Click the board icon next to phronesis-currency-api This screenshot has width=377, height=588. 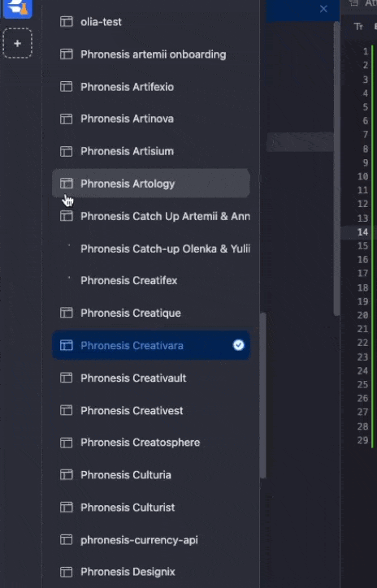click(67, 539)
